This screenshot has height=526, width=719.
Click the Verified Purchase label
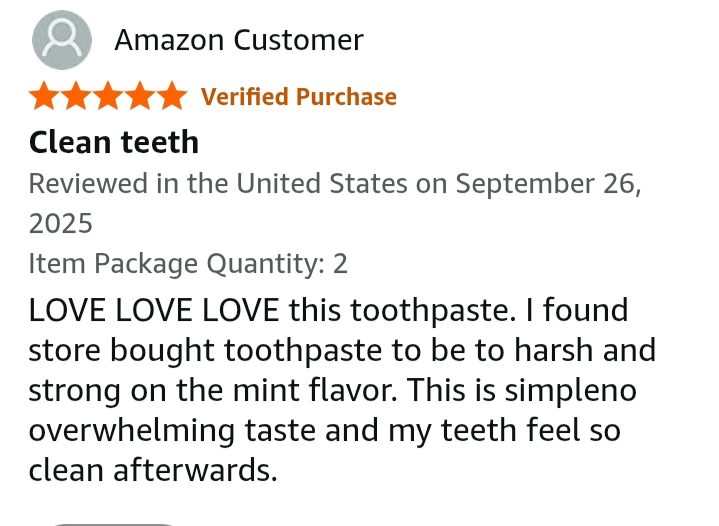point(299,97)
